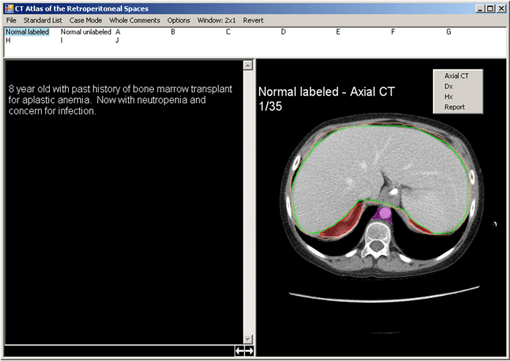Close the CT Atlas window

(501, 9)
